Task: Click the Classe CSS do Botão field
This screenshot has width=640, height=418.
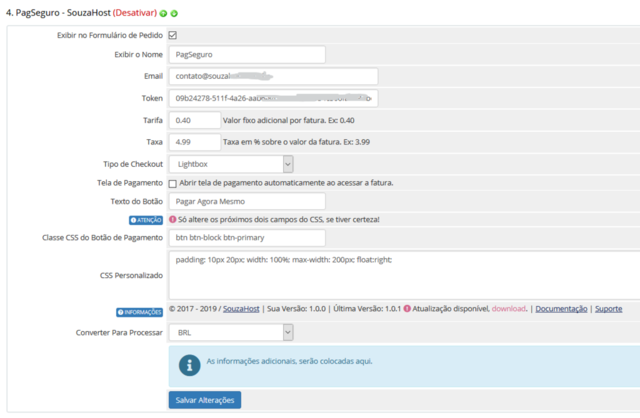Action: click(x=247, y=238)
